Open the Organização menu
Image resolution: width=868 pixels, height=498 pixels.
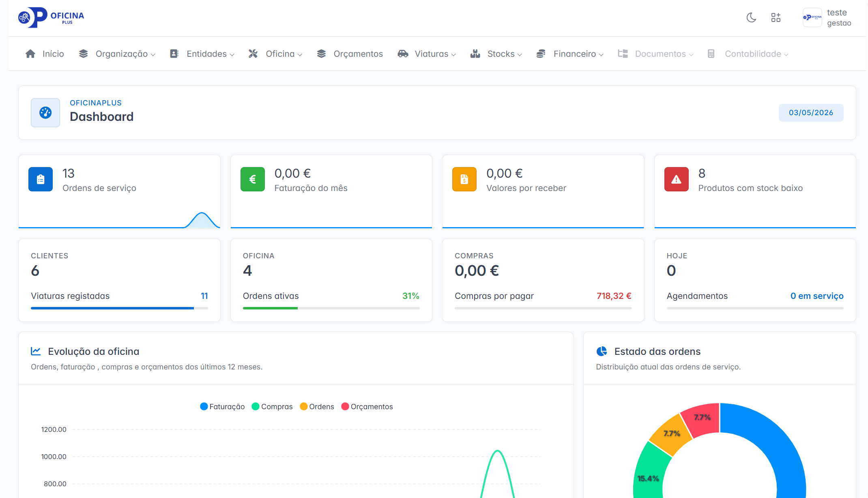point(121,54)
